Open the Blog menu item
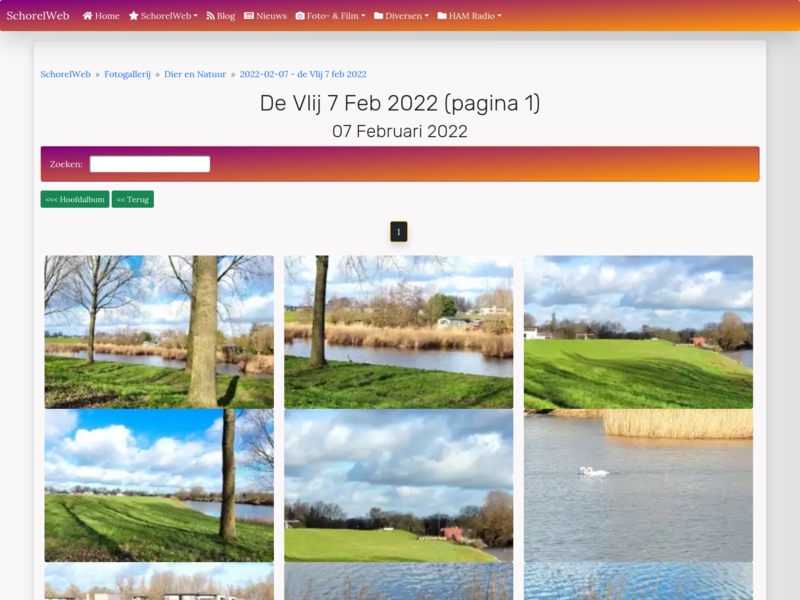This screenshot has width=800, height=600. [x=221, y=16]
